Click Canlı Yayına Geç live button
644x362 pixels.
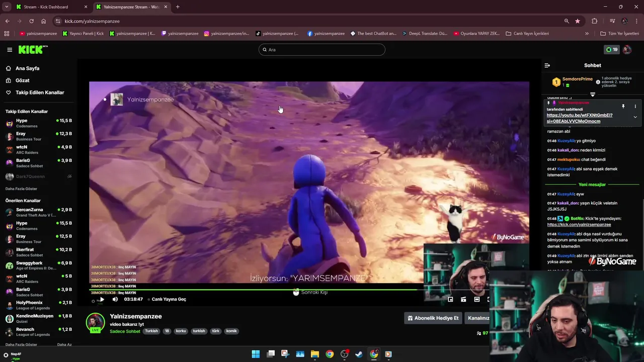[167, 299]
